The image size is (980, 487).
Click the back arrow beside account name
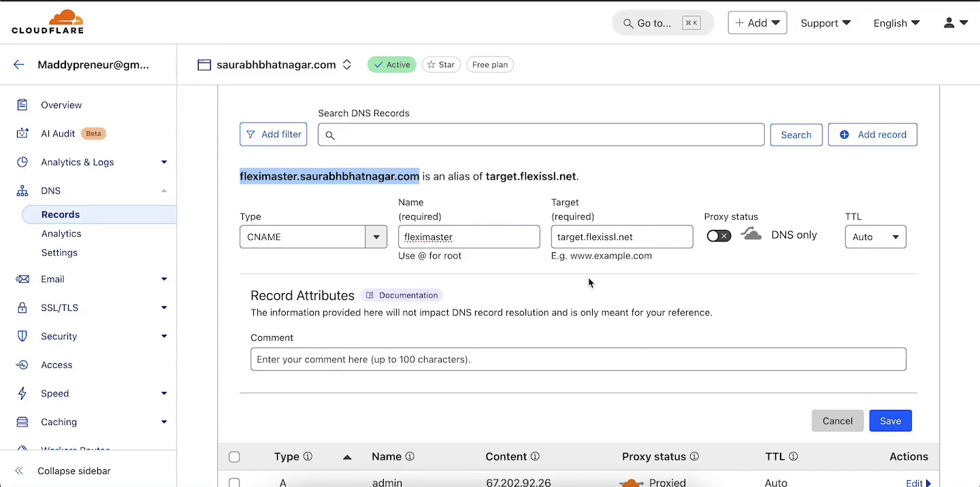(x=19, y=65)
